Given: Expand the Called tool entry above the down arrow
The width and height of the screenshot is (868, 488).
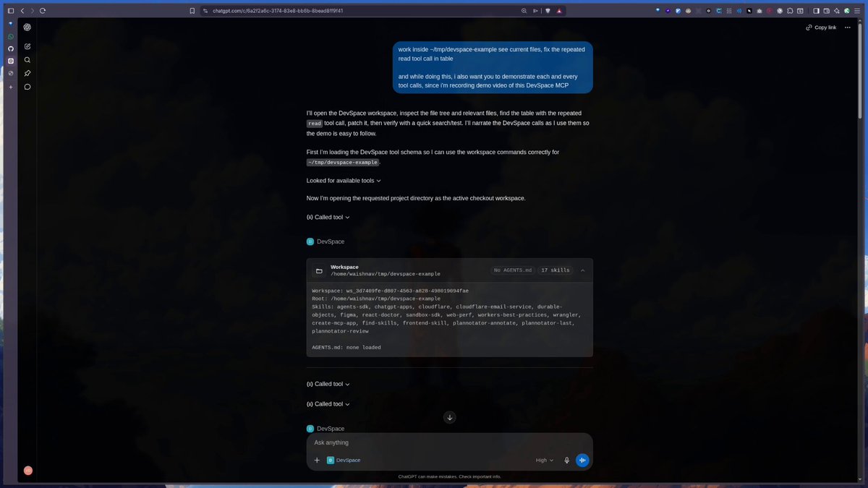Looking at the screenshot, I should (328, 404).
